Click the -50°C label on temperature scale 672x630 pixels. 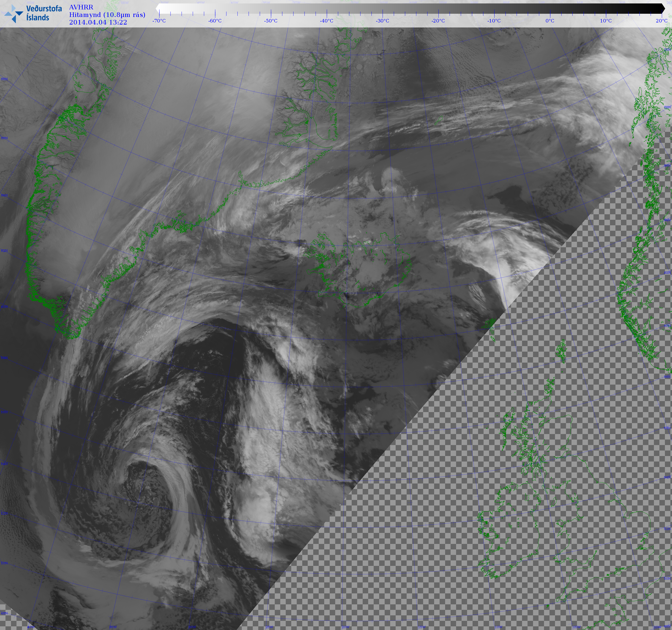[x=271, y=21]
